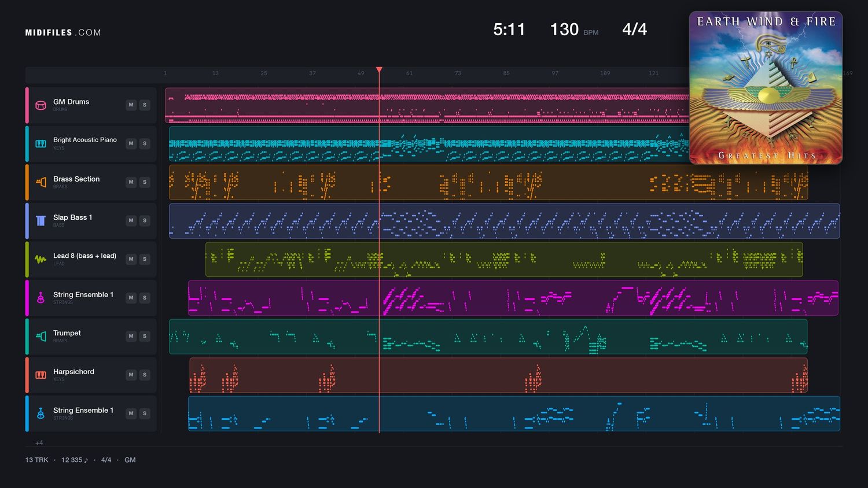Viewport: 868px width, 488px height.
Task: Jump to bar 85 on the ruler
Action: tap(506, 73)
